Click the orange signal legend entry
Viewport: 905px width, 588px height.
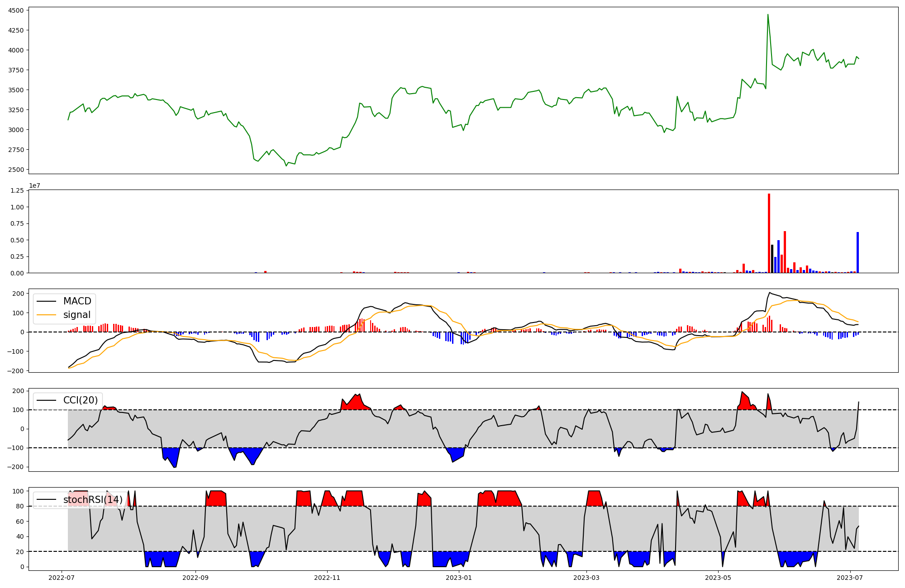coord(76,315)
